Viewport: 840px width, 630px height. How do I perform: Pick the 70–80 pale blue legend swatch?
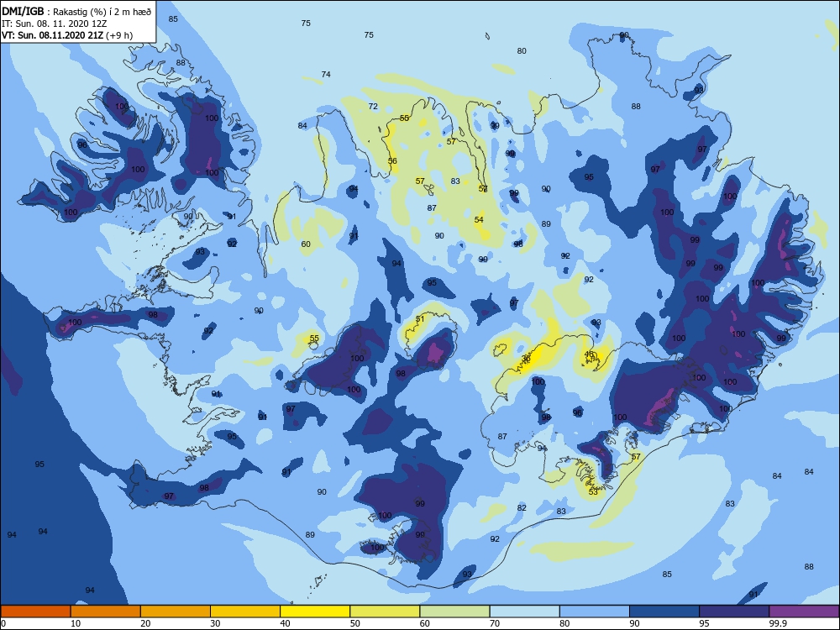pos(525,612)
